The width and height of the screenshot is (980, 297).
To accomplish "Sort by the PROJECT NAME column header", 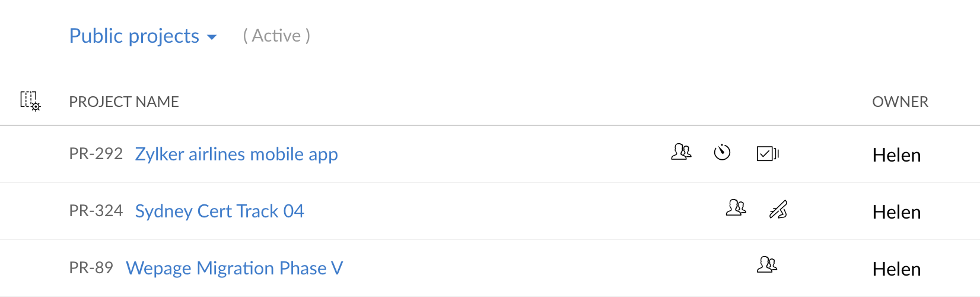I will coord(124,102).
